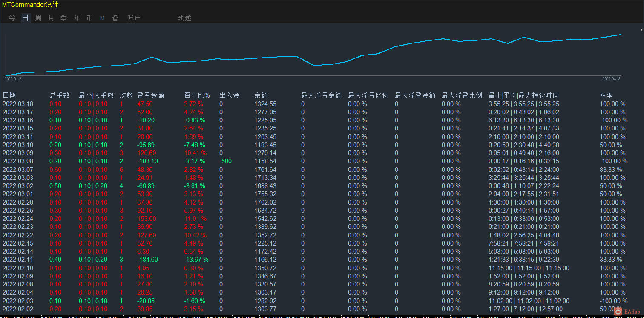Switch to the 年 yearly tab
644x318 pixels.
77,18
